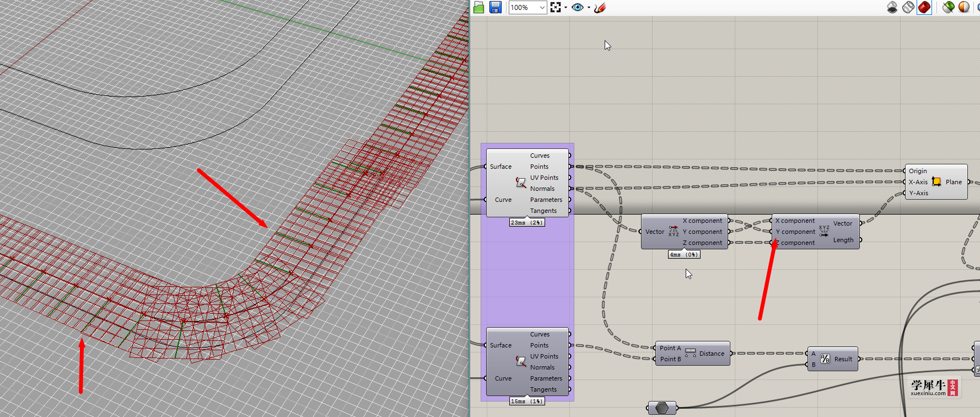Image resolution: width=980 pixels, height=417 pixels.
Task: Click the A/B Division component icon
Action: coord(825,359)
